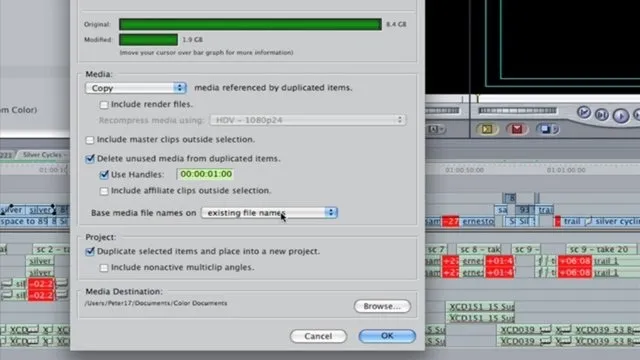Select the upper 'XCD151 15 Sup' audio clip
This screenshot has width=640, height=360.
[480, 306]
